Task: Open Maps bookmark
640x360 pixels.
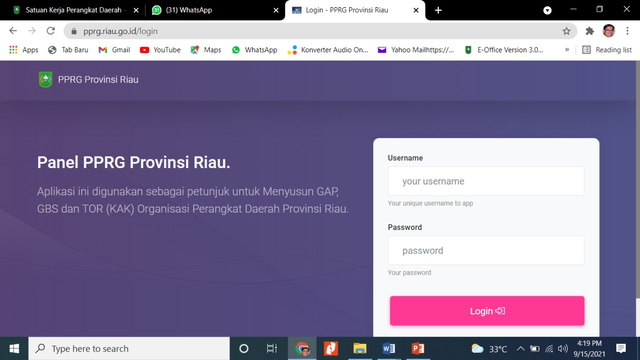Action: coord(206,50)
